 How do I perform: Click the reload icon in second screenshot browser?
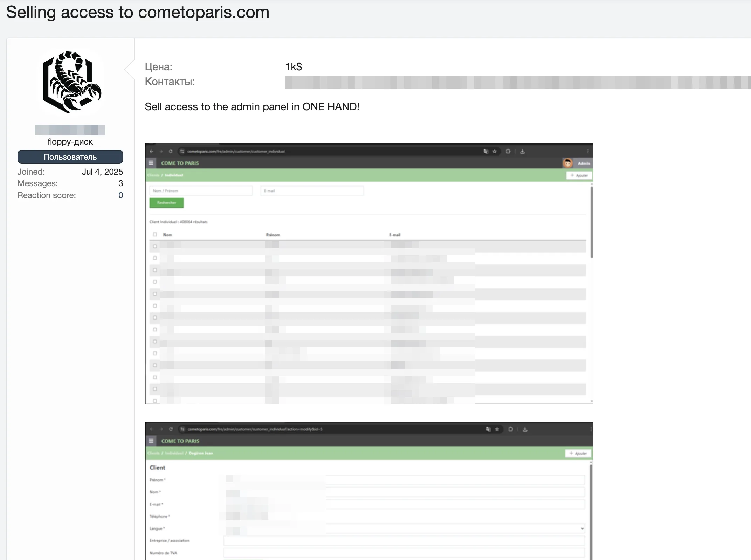pos(171,429)
